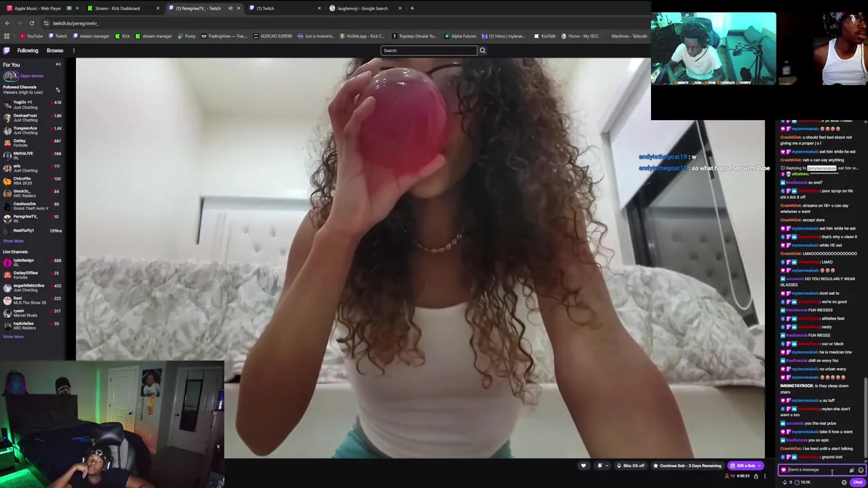Click Continue Sub - 3 Days Remaining

pos(686,466)
